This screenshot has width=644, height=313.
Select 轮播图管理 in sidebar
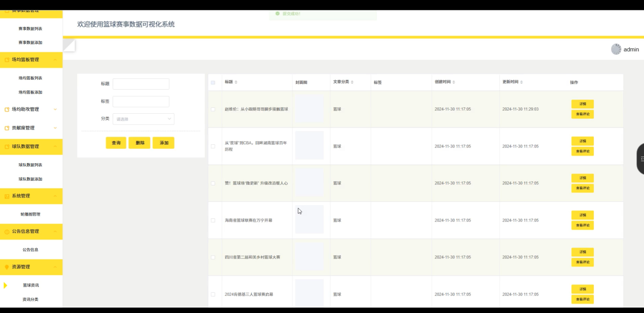(x=30, y=214)
